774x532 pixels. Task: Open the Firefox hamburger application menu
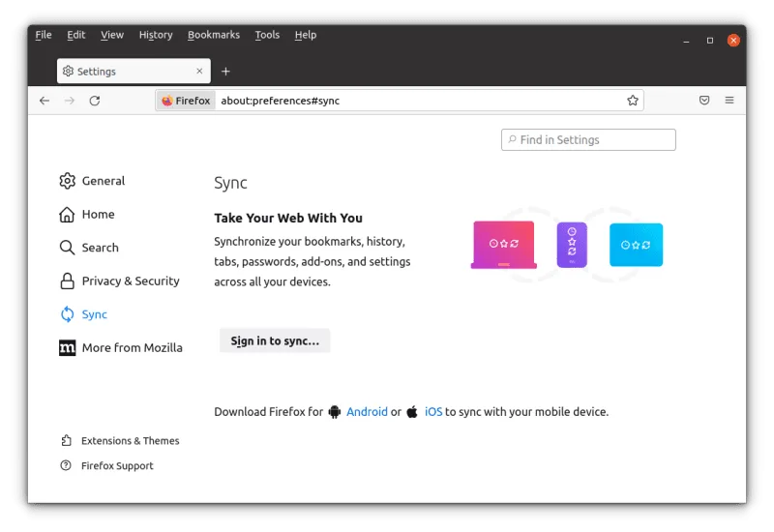729,101
